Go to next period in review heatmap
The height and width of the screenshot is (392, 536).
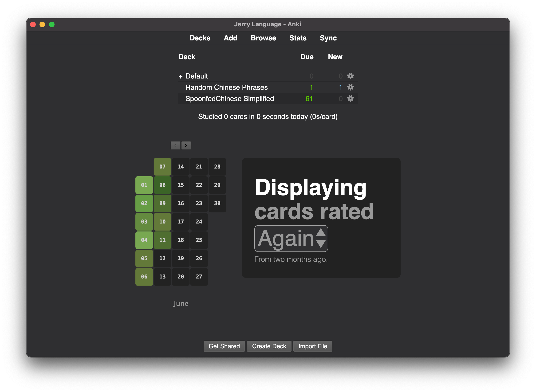(x=186, y=145)
